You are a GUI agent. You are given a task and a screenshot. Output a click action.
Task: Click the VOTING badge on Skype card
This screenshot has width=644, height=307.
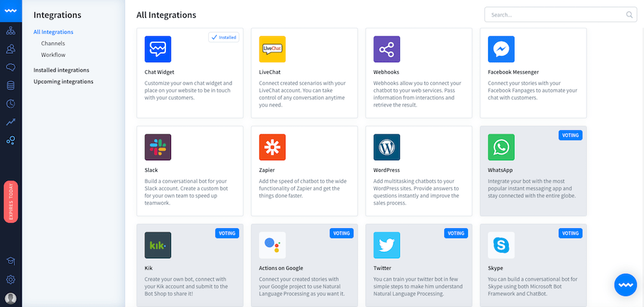coord(570,233)
